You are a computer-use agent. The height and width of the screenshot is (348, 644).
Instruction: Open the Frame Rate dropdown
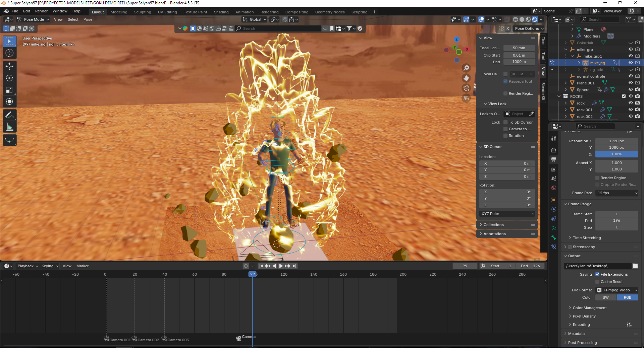tap(616, 193)
